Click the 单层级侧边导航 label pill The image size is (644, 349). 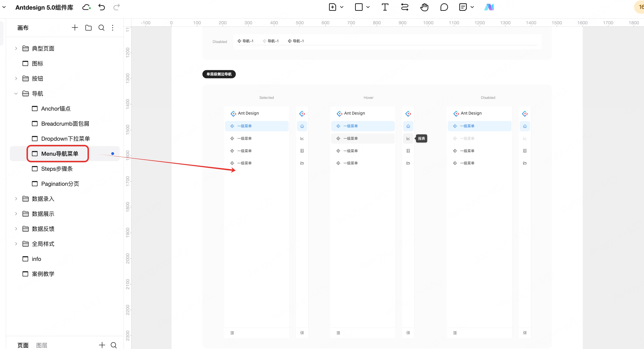coord(219,74)
